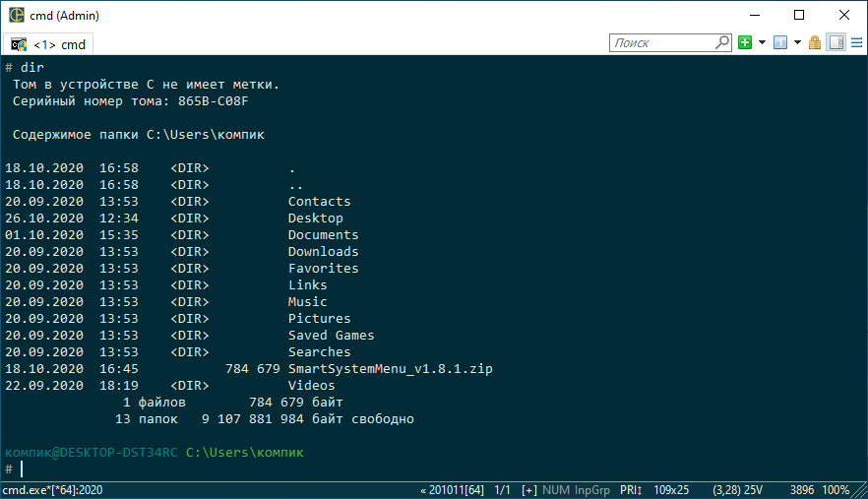Focus the Поиск search field
The image size is (868, 499).
click(x=659, y=42)
